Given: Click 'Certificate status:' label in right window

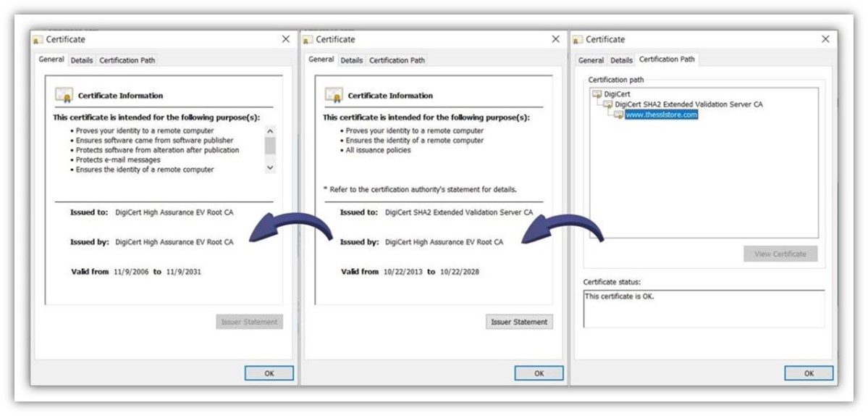Looking at the screenshot, I should pyautogui.click(x=612, y=282).
